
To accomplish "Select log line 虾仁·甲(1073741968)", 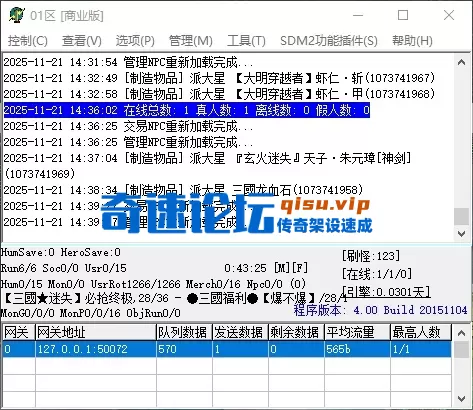I will (x=219, y=94).
